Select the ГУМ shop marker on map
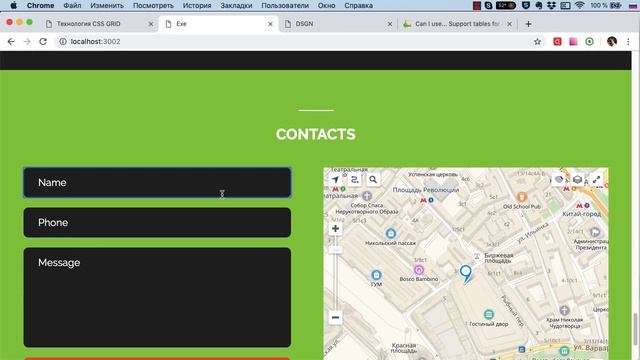640x360 pixels. point(376,275)
